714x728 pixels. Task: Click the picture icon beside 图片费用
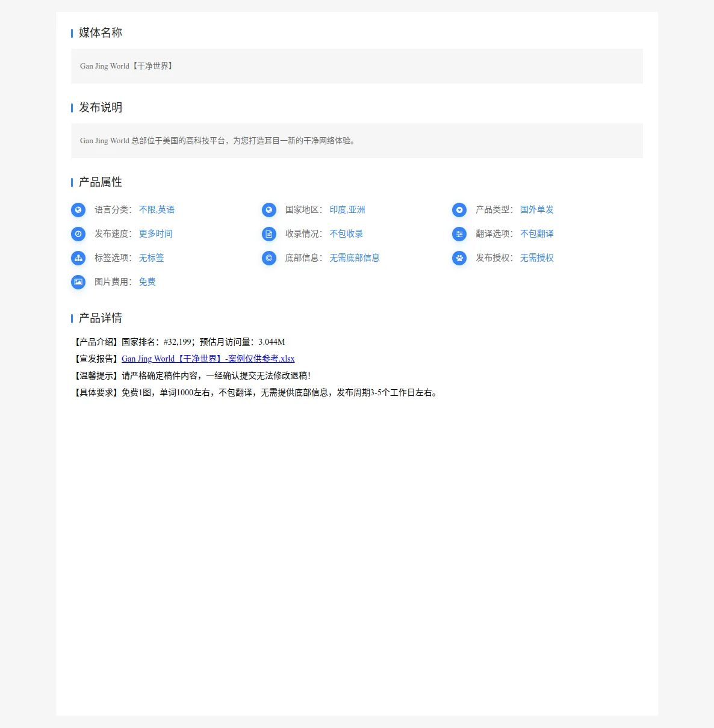point(78,282)
